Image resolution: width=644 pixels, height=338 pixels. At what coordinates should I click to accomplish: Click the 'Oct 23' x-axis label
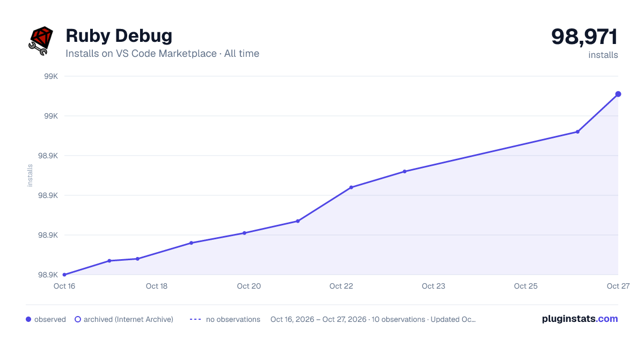pyautogui.click(x=434, y=286)
